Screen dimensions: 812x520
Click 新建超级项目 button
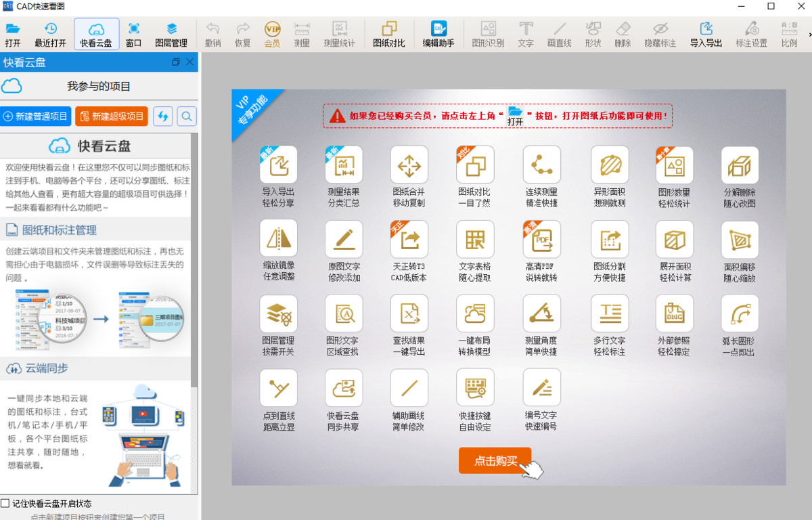click(112, 116)
